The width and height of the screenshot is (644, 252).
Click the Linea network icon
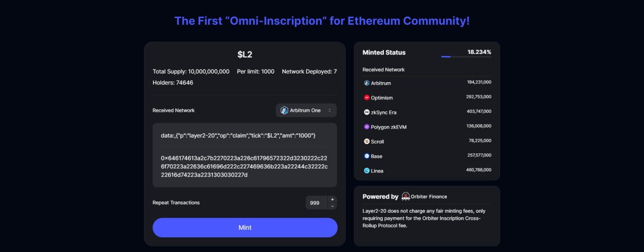pyautogui.click(x=366, y=171)
